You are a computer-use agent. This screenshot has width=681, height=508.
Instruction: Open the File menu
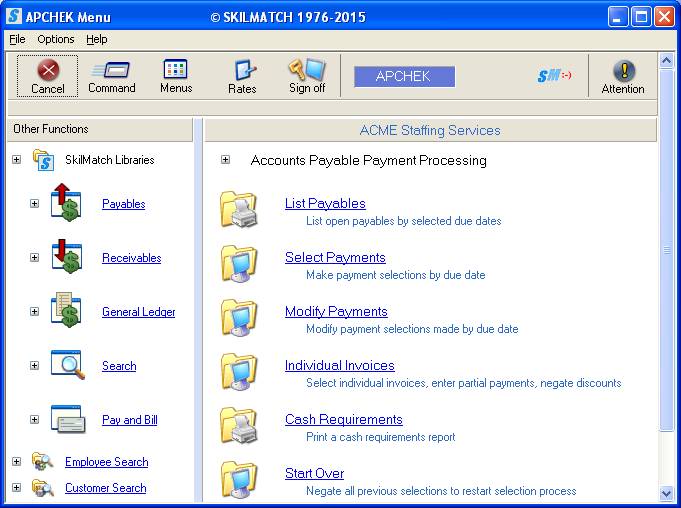click(x=17, y=39)
